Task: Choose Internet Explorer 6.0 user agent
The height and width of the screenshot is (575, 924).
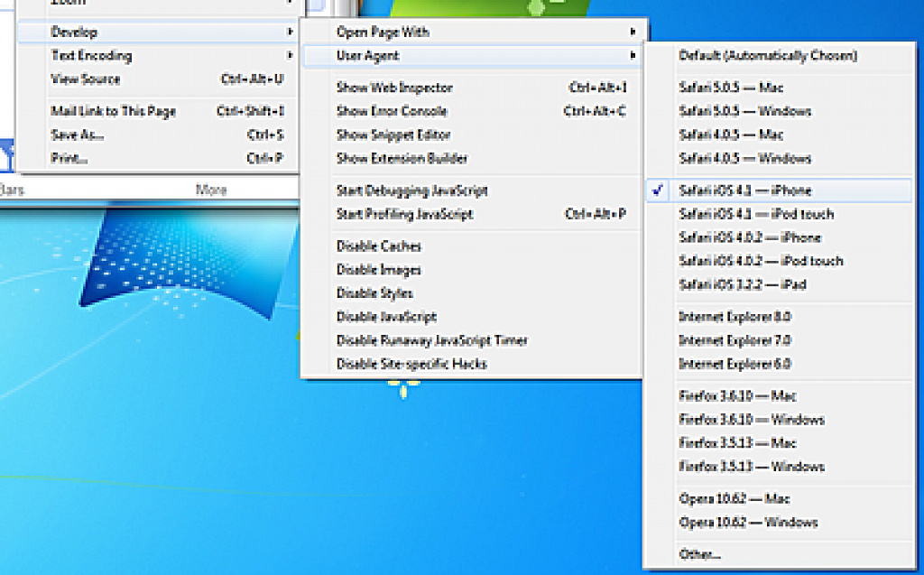Action: click(779, 364)
